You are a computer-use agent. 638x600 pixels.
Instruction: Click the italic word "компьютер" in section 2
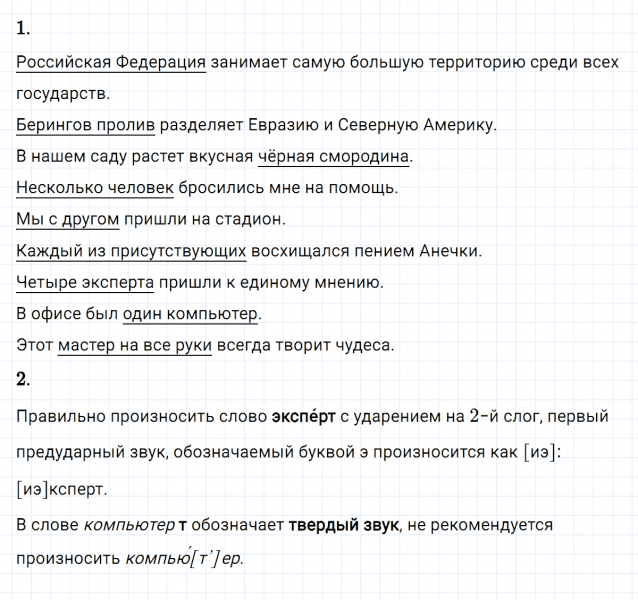coord(129,524)
